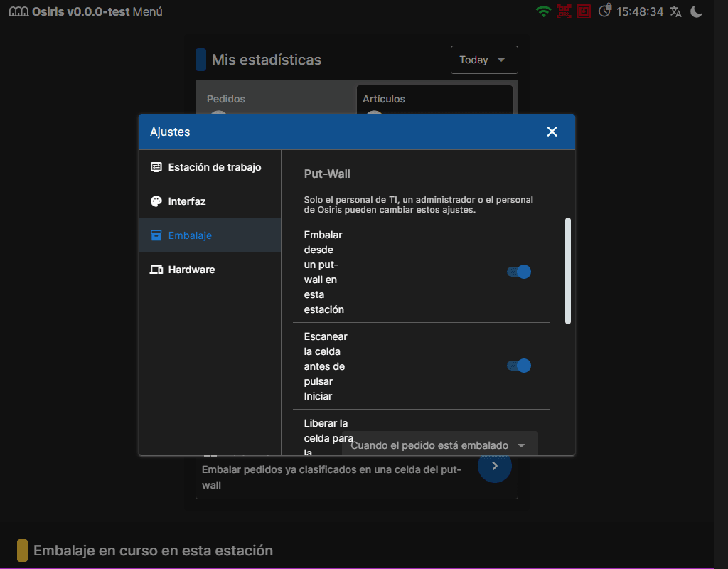
Task: Click the green Wi-Fi status icon
Action: (x=543, y=11)
